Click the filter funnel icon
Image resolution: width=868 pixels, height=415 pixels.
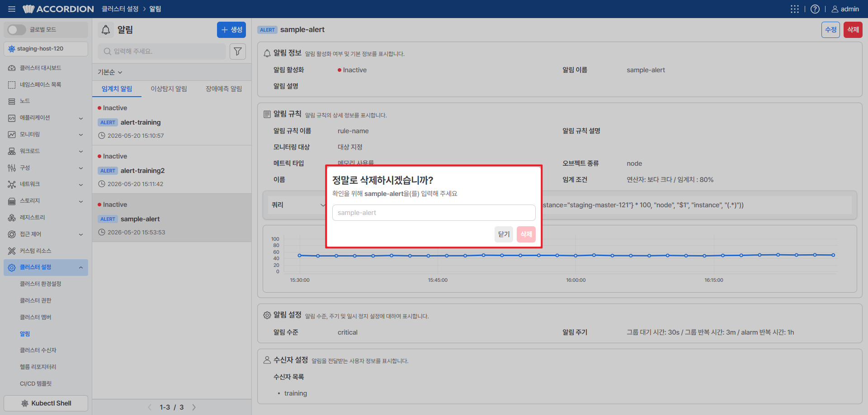click(238, 51)
